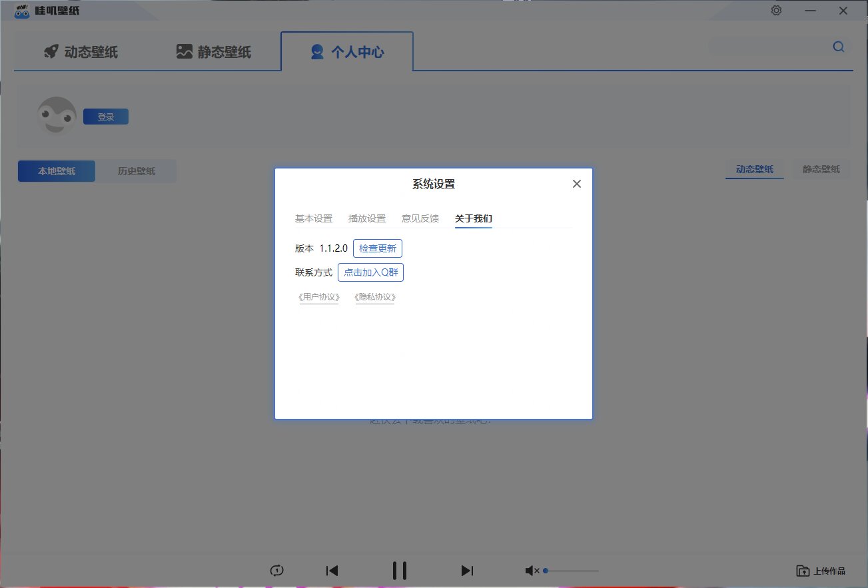Click the person icon on 个人中心 tab
Image resolution: width=868 pixels, height=588 pixels.
[x=316, y=52]
